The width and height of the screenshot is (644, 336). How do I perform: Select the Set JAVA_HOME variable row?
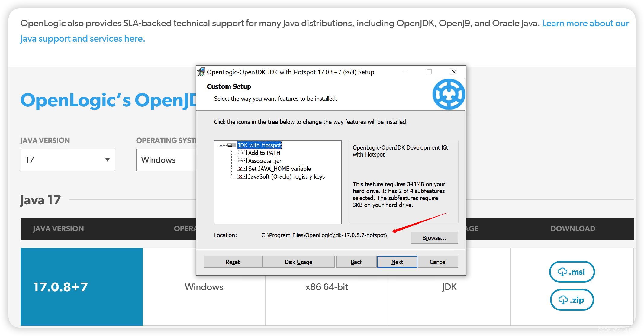pos(279,169)
